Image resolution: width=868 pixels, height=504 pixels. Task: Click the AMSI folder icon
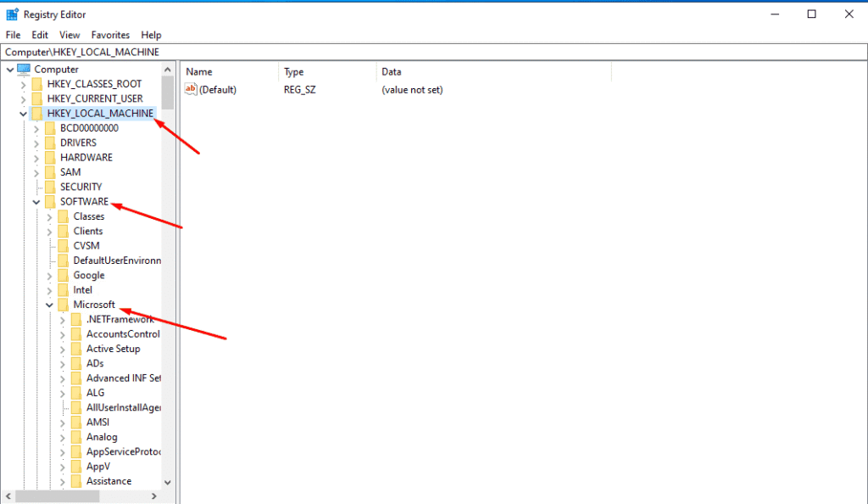[76, 422]
